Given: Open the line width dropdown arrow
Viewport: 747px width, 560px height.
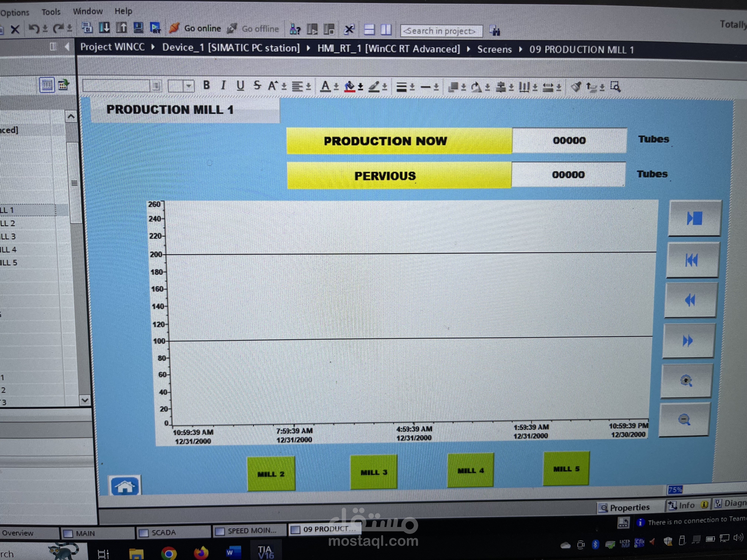Looking at the screenshot, I should tap(412, 87).
